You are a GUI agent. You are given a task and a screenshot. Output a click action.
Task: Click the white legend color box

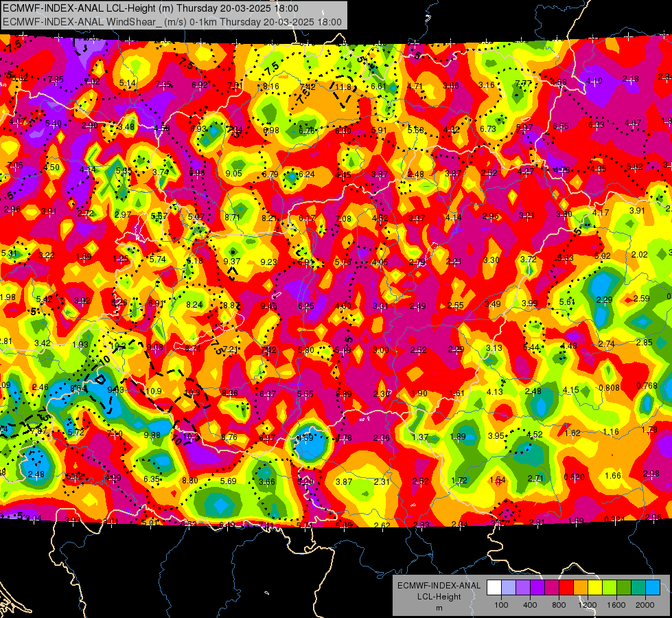pyautogui.click(x=494, y=588)
